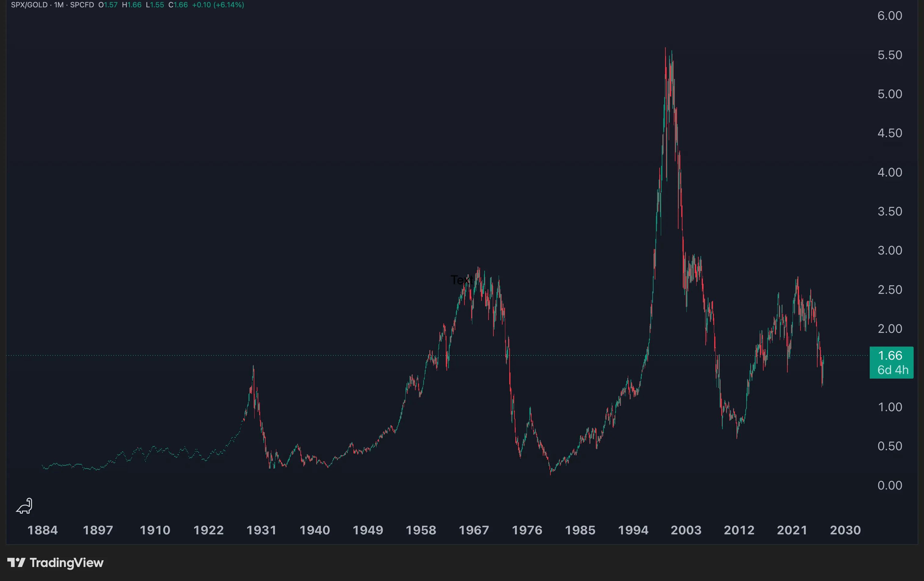This screenshot has height=581, width=924.
Task: Click the low value L1.55
Action: [x=155, y=5]
